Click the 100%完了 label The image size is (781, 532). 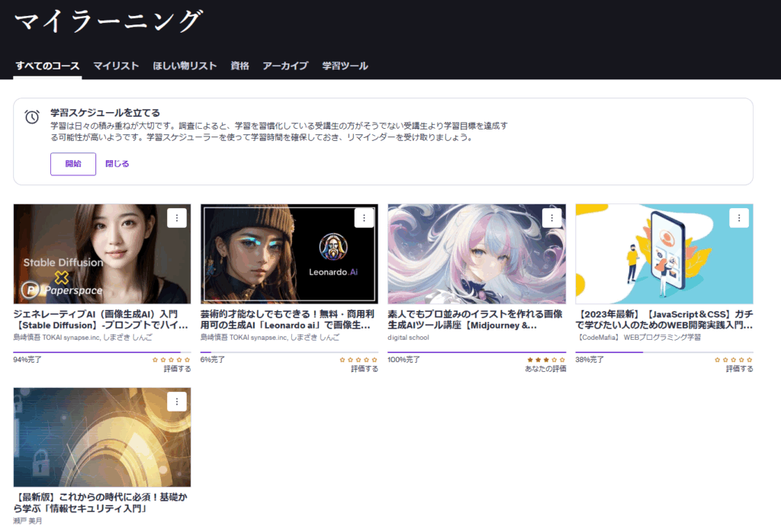coord(404,360)
